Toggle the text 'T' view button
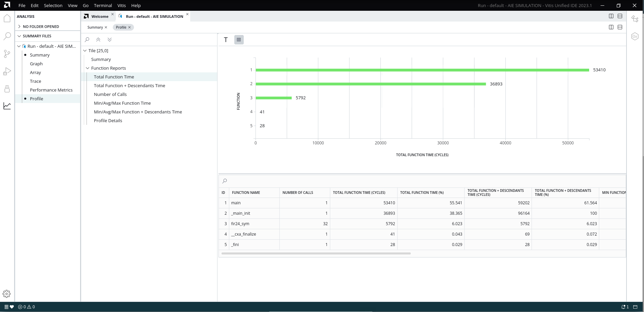Screen dimensions: 644x312 [x=226, y=40]
